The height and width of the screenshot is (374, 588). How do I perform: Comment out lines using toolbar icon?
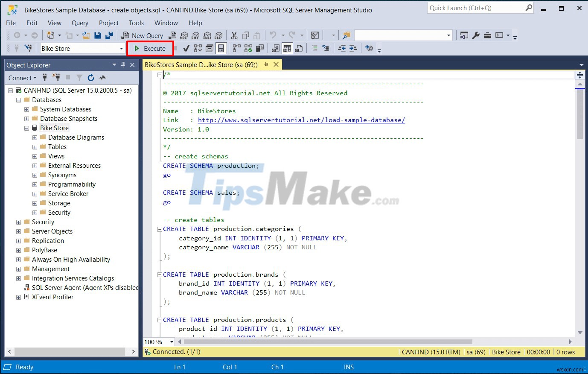(315, 48)
